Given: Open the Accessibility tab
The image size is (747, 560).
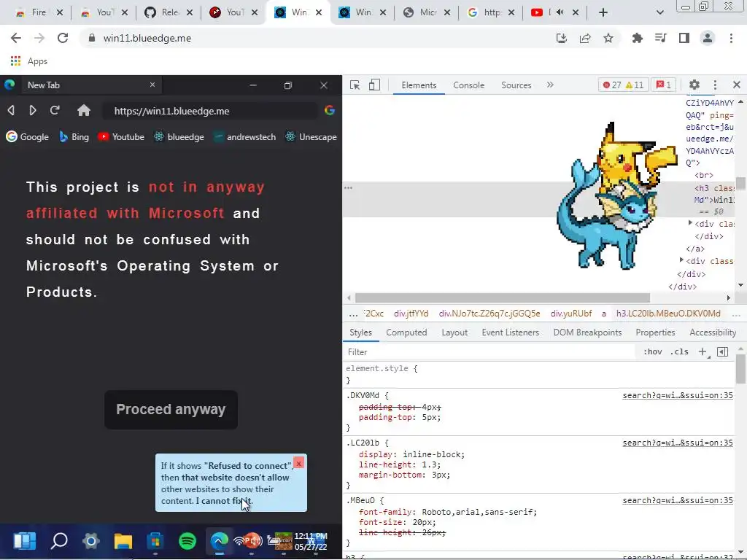Looking at the screenshot, I should (713, 332).
